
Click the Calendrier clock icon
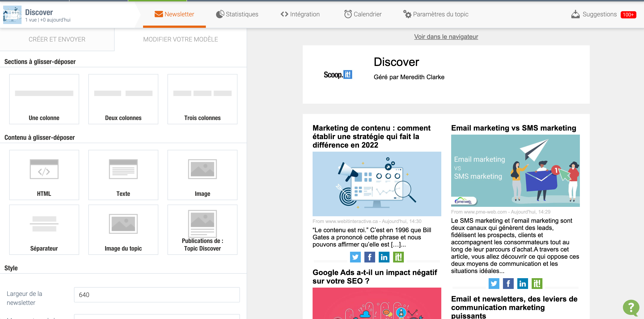pos(348,14)
